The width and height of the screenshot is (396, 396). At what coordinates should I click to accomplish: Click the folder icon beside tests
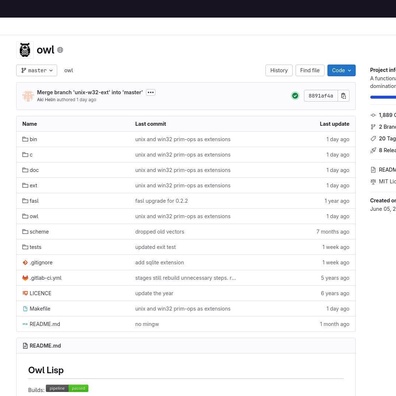click(x=25, y=247)
